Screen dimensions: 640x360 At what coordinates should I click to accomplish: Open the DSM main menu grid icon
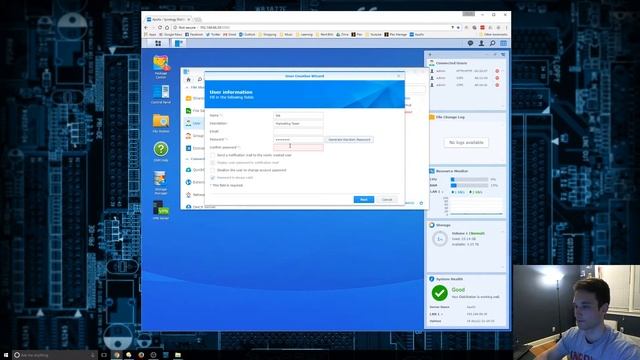coord(158,43)
